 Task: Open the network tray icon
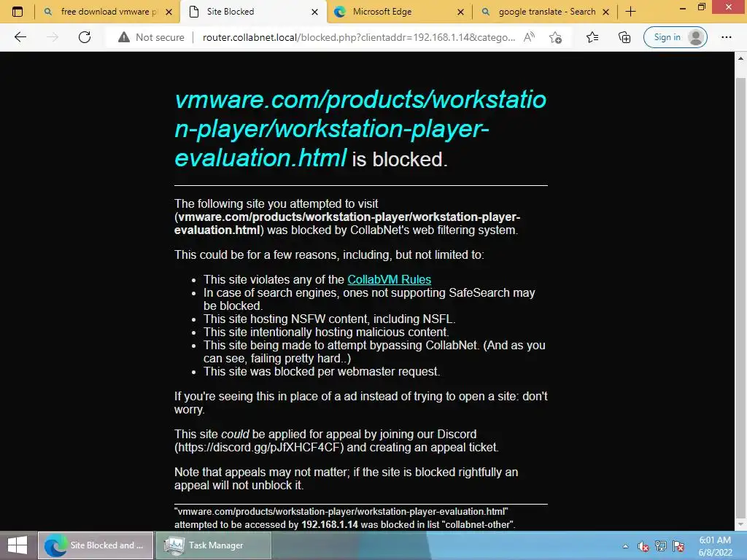(661, 546)
